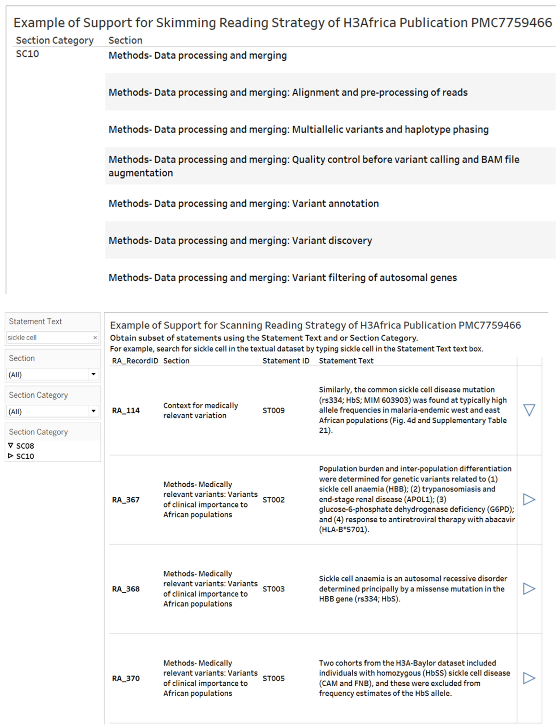The width and height of the screenshot is (560, 728).
Task: Open the Section filter dropdown
Action: pos(93,374)
